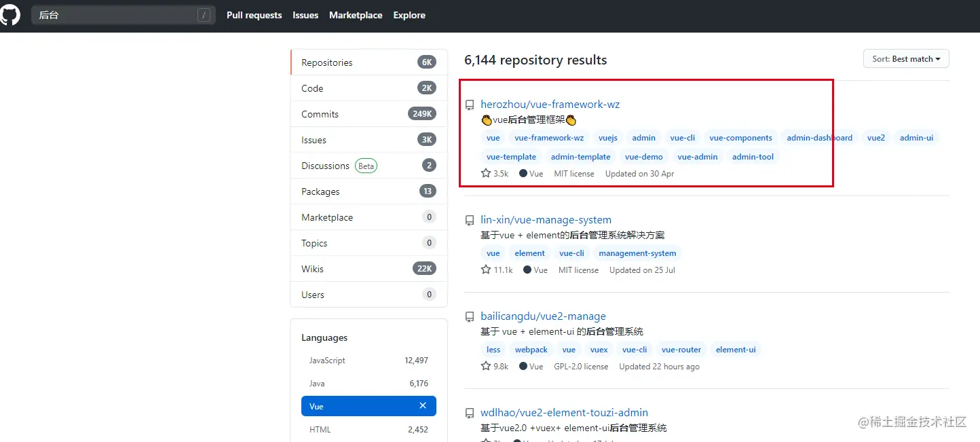Click repo icon beside lin-xin/vue-manage-system

point(469,220)
